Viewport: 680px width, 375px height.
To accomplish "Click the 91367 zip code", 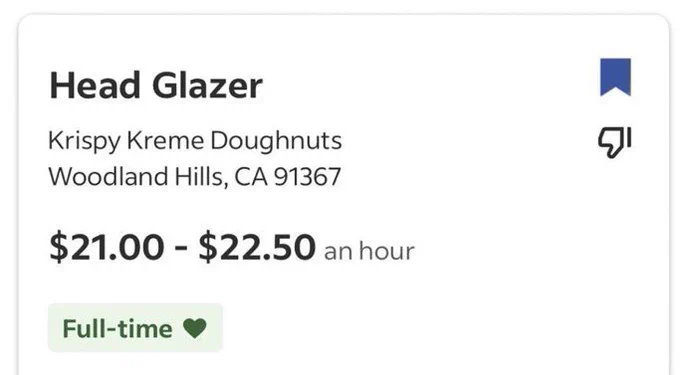I will (307, 177).
